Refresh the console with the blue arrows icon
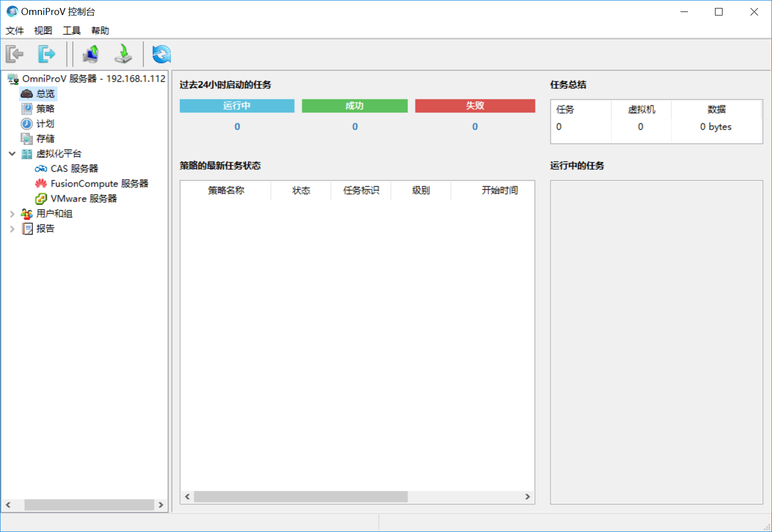Viewport: 772px width, 532px height. [161, 54]
